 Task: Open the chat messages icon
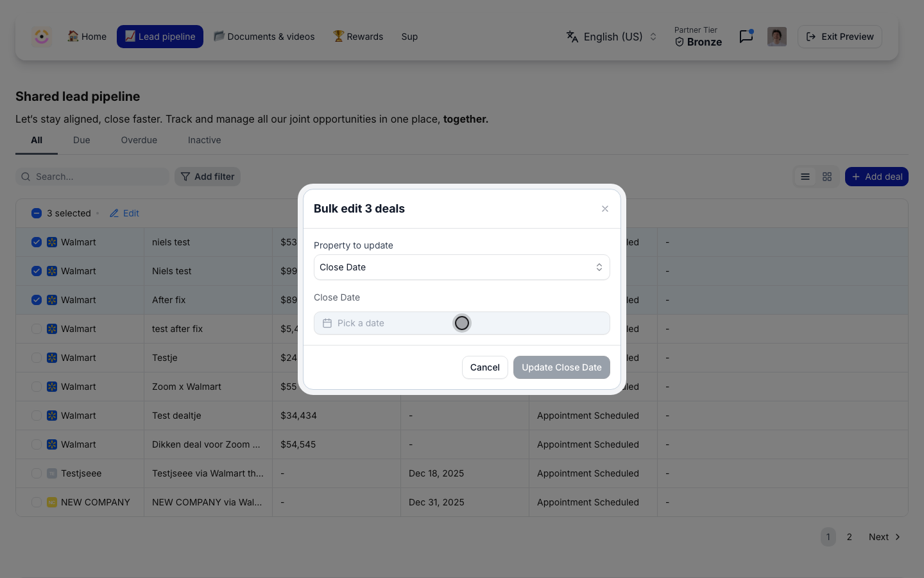(746, 37)
